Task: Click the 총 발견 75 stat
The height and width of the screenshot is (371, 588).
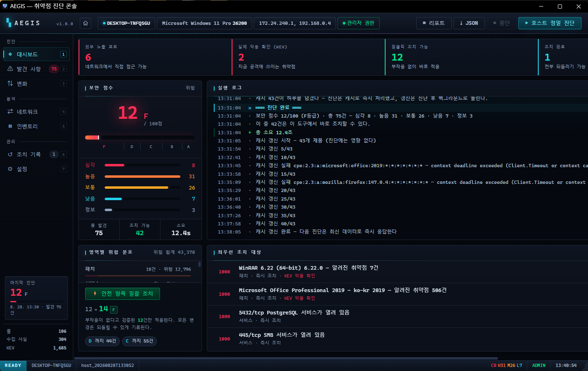Action: pos(99,229)
